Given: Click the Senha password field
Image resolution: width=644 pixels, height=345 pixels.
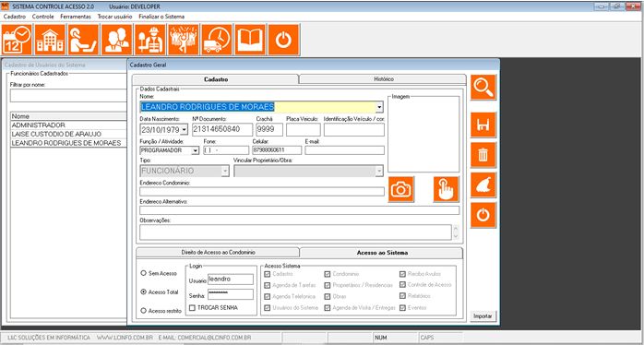Looking at the screenshot, I should coord(231,294).
